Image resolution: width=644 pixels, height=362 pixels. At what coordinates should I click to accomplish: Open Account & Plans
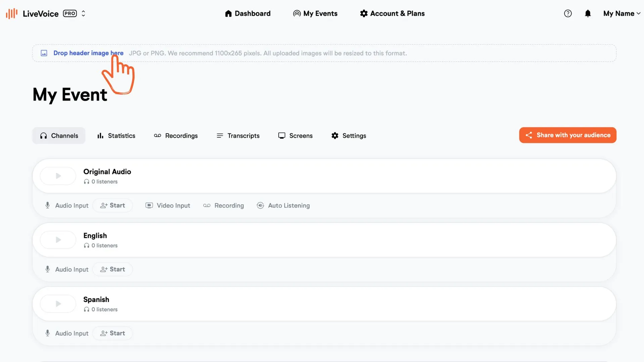392,13
